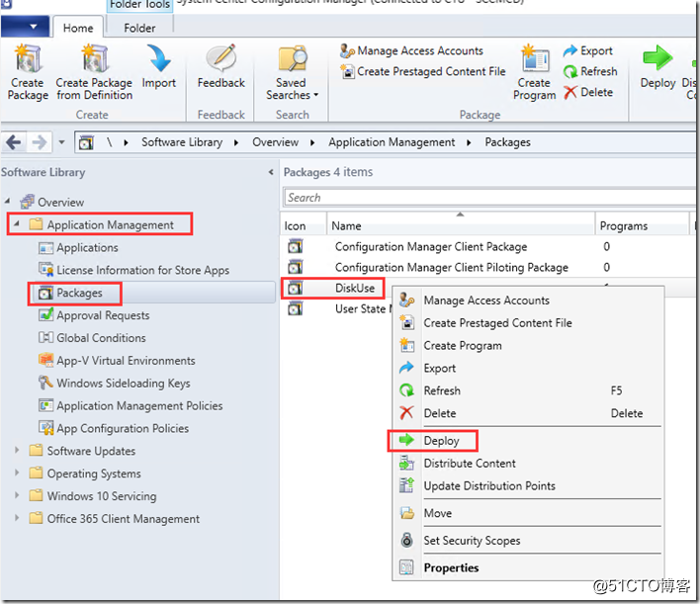The image size is (700, 604).
Task: Open the navigation history dropdown arrow
Action: [x=61, y=142]
